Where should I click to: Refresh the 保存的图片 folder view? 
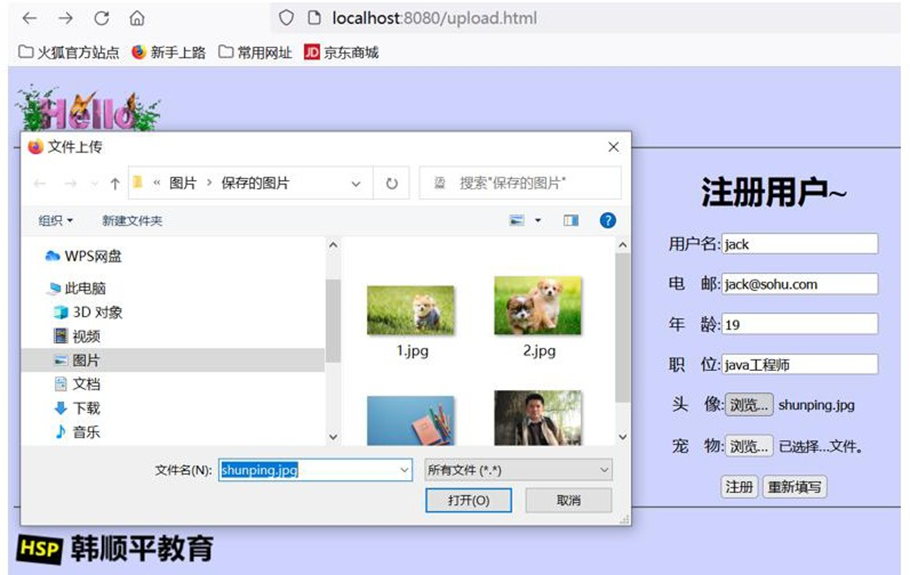(392, 183)
